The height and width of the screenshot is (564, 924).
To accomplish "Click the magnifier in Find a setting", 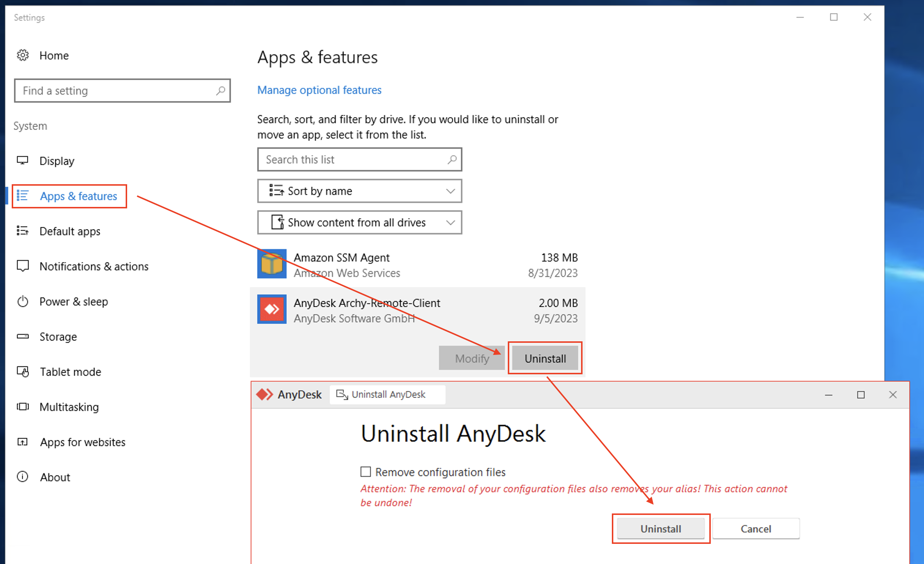I will pos(221,91).
